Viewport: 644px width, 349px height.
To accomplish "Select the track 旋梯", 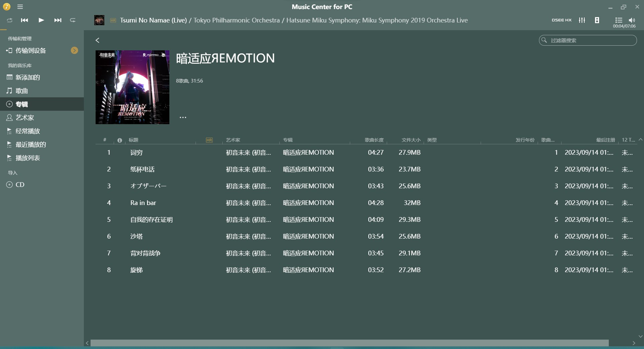I will (137, 270).
